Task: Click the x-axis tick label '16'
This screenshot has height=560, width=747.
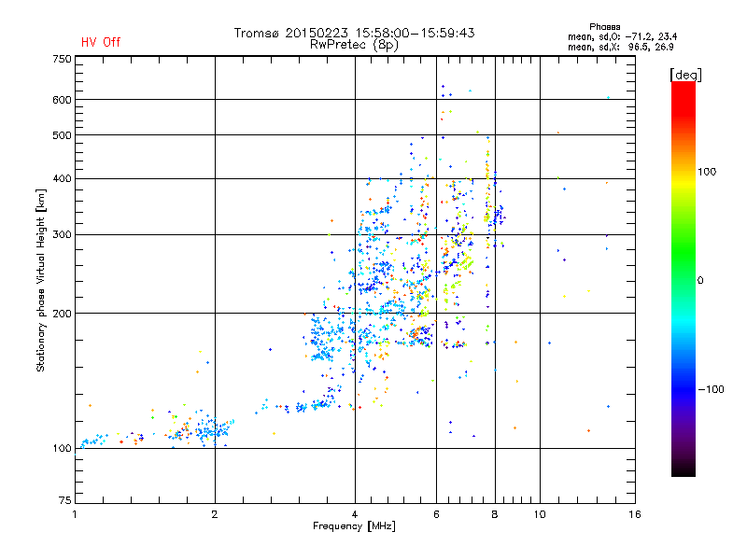Action: [x=635, y=514]
